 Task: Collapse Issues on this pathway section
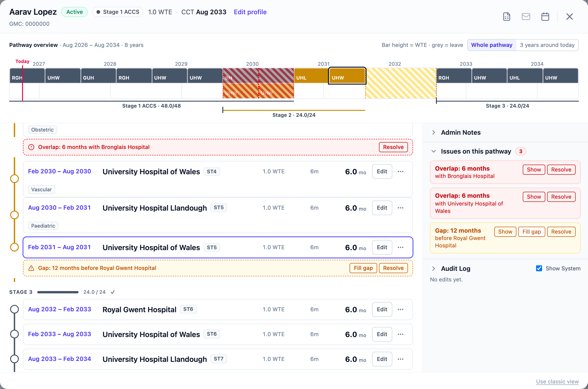433,151
